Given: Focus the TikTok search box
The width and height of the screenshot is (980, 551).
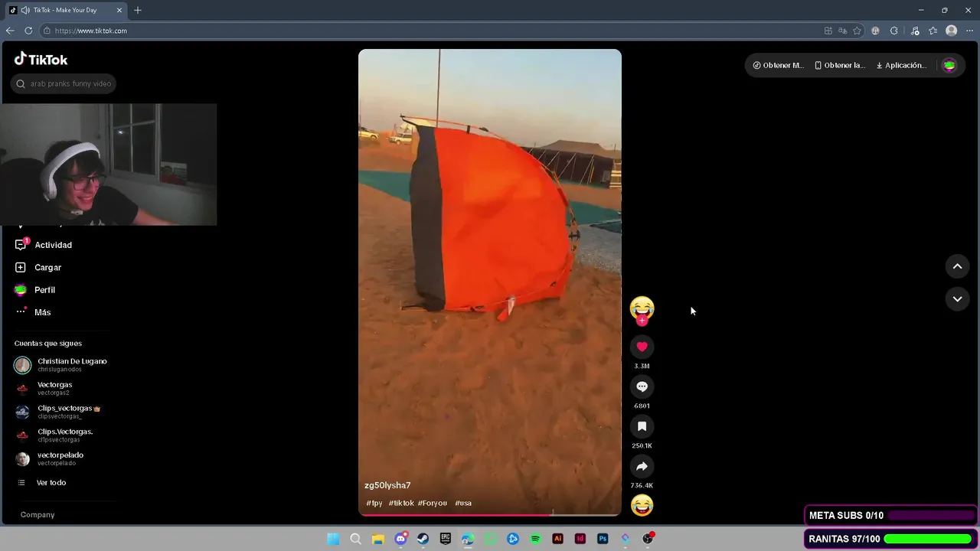Looking at the screenshot, I should pyautogui.click(x=64, y=83).
